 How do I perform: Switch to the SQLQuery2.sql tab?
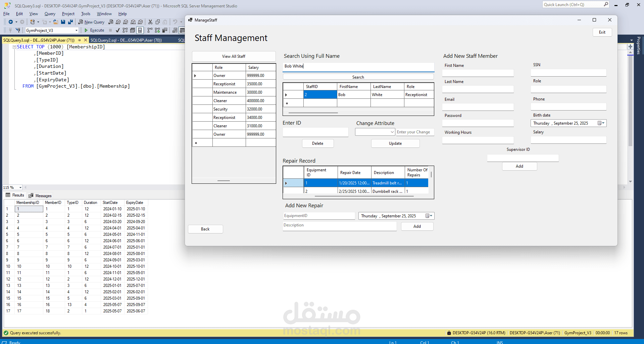point(126,40)
